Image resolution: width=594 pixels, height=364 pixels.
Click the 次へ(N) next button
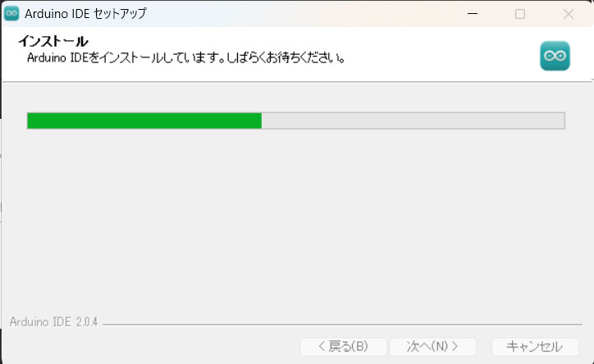432,347
